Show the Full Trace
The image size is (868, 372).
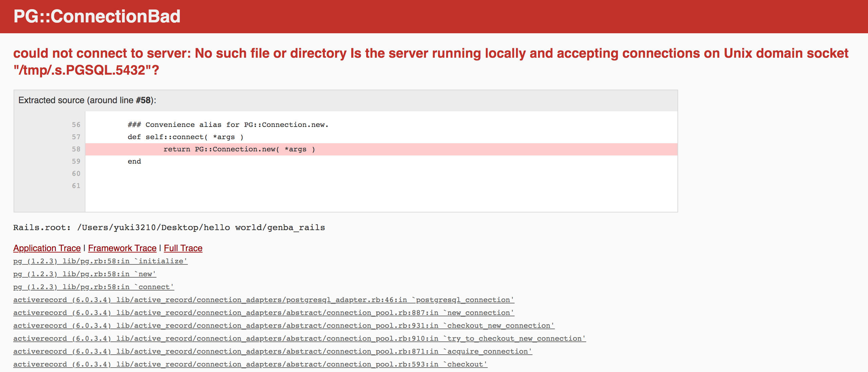(x=183, y=248)
